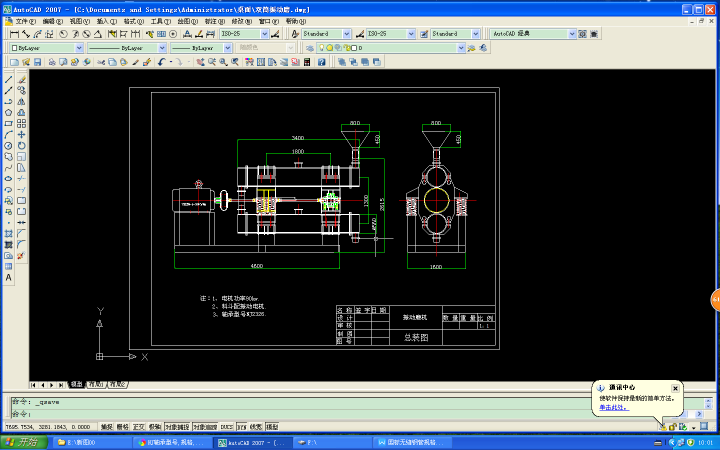Image resolution: width=720 pixels, height=450 pixels.
Task: Select the Line draw tool
Action: (9, 79)
